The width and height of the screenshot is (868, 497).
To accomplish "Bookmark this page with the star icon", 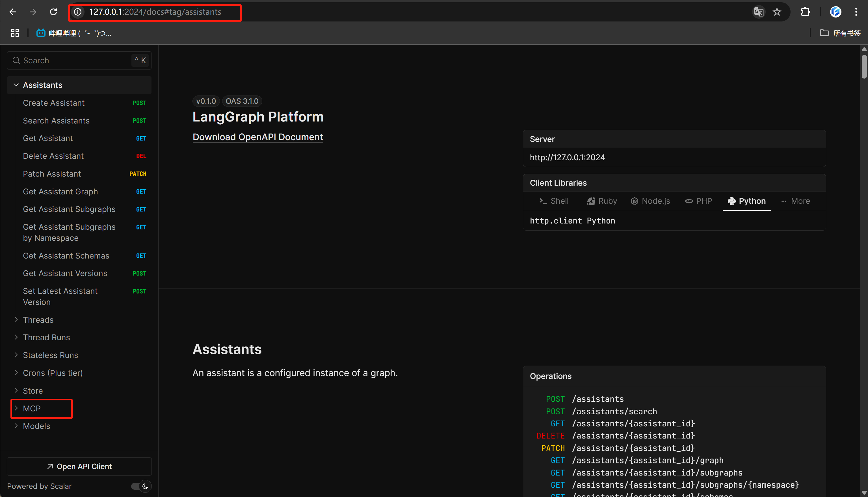I will point(777,12).
